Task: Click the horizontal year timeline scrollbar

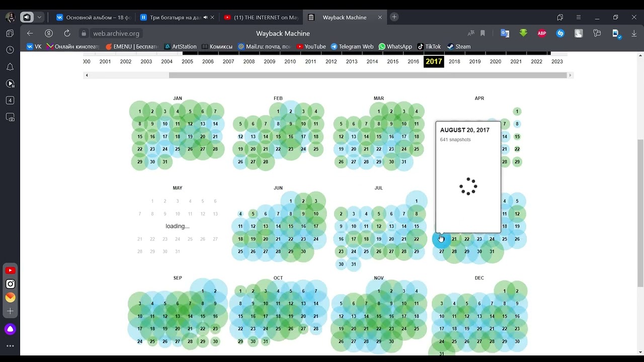Action: click(368, 75)
